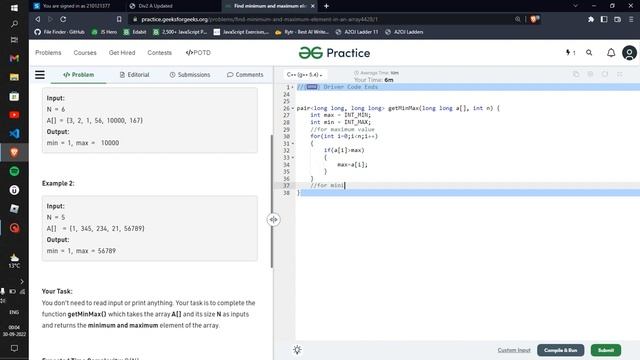The width and height of the screenshot is (640, 360).
Task: Open the Brave wallet icon
Action: coord(618,19)
